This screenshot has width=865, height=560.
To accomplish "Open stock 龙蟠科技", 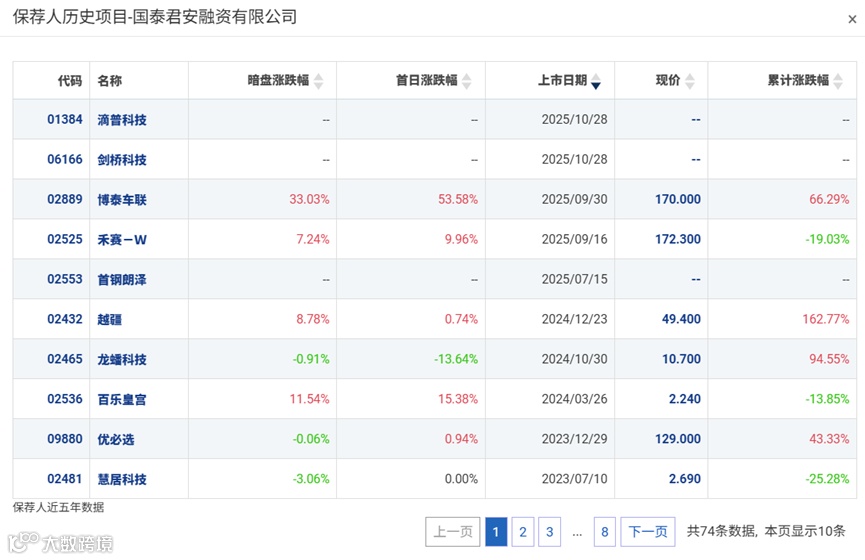I will coord(122,360).
